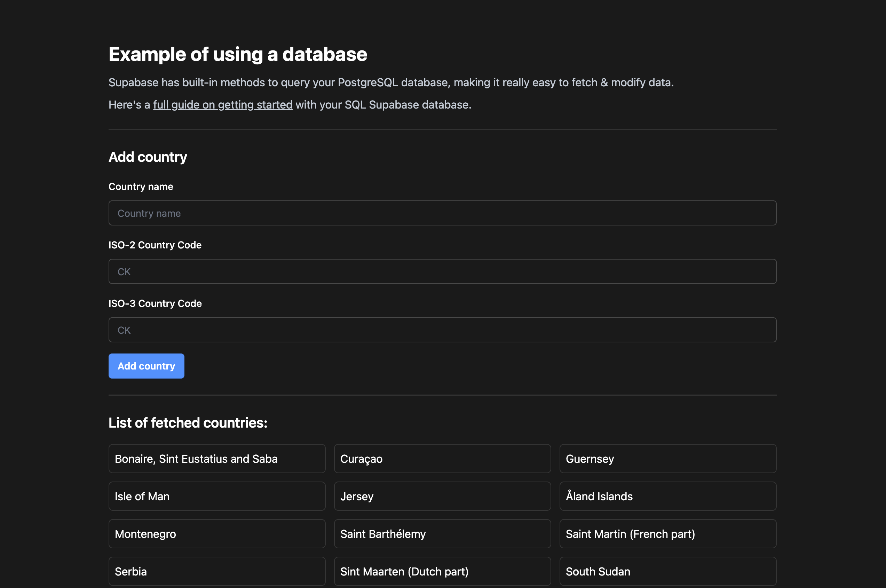Image resolution: width=886 pixels, height=588 pixels.
Task: Choose the Guernsey country card
Action: pyautogui.click(x=668, y=459)
